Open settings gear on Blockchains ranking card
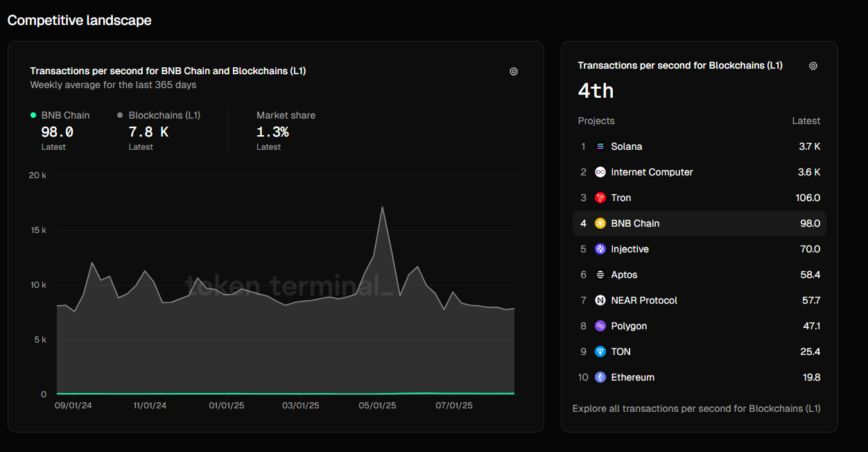 pyautogui.click(x=813, y=66)
